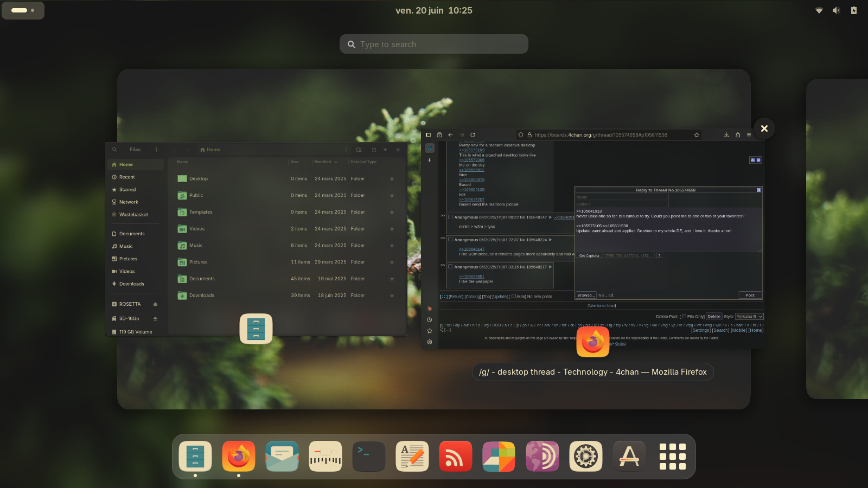Open Firefox sidebar bookmarks star icon
Screen dimensions: 868x488
(x=430, y=331)
